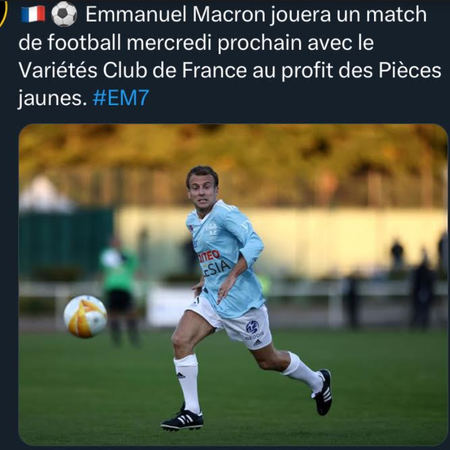Click the words "Emmanuel Macron" in tweet text
Screen dimensions: 450x450
coord(175,15)
